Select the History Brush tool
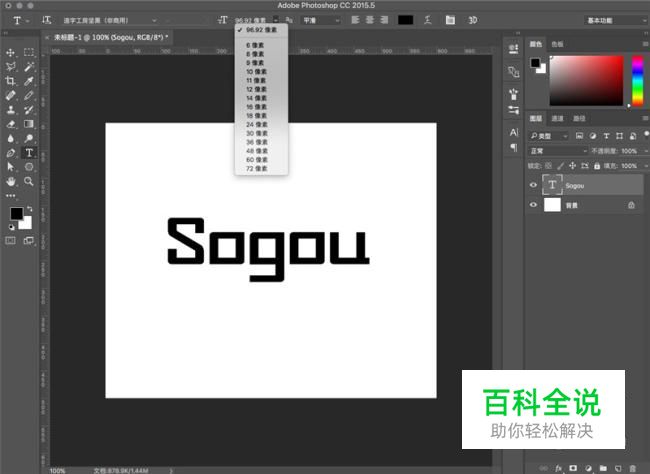This screenshot has width=650, height=474. (29, 110)
